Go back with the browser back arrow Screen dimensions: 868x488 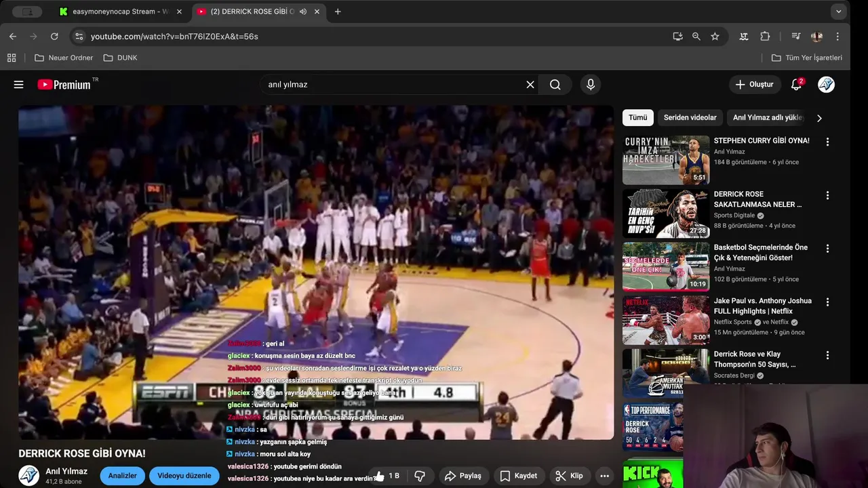click(13, 37)
